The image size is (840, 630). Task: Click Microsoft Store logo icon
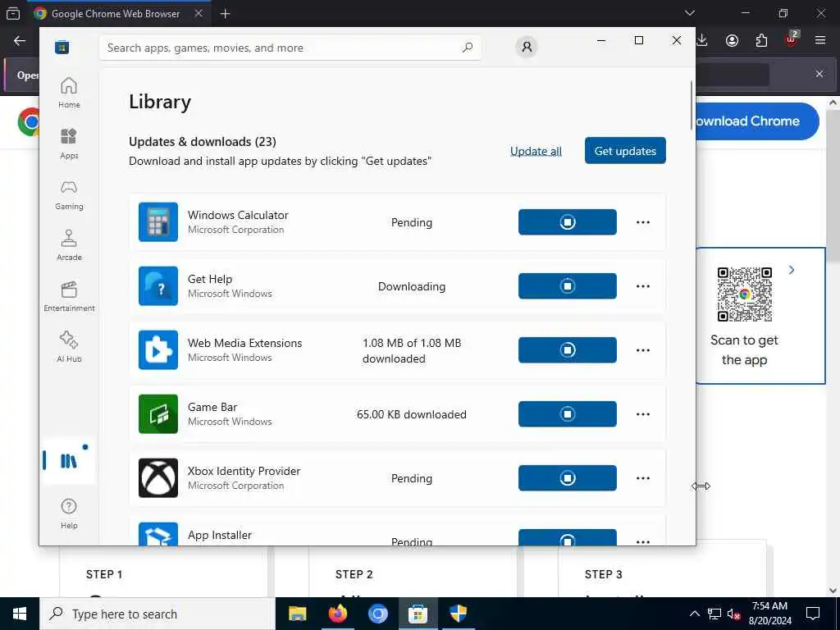tap(62, 47)
